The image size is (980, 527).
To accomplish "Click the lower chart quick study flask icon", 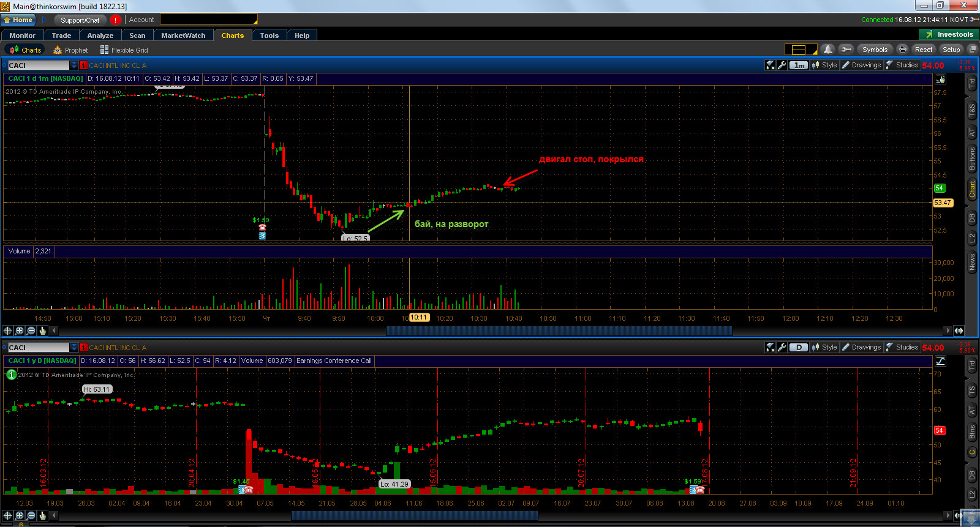I will (771, 347).
